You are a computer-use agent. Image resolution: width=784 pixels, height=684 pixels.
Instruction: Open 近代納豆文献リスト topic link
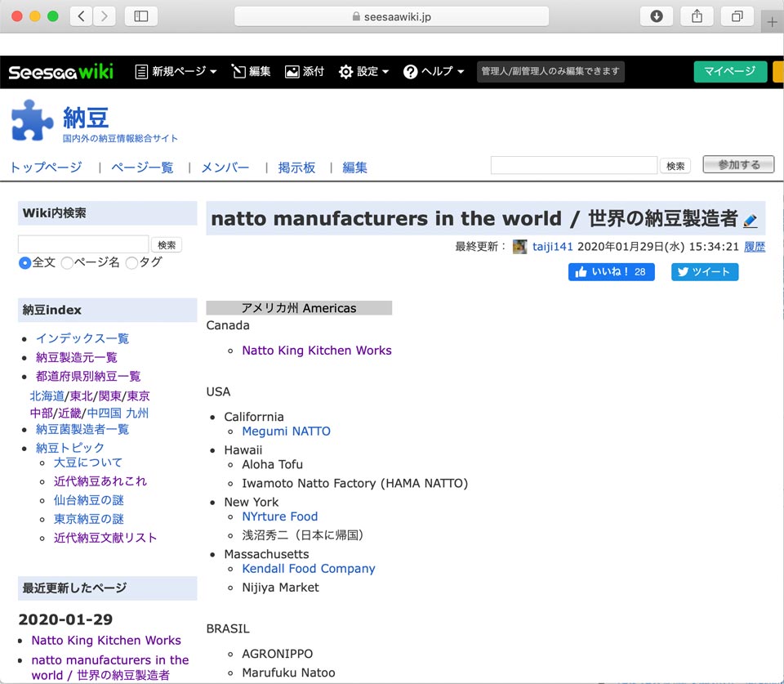coord(105,538)
